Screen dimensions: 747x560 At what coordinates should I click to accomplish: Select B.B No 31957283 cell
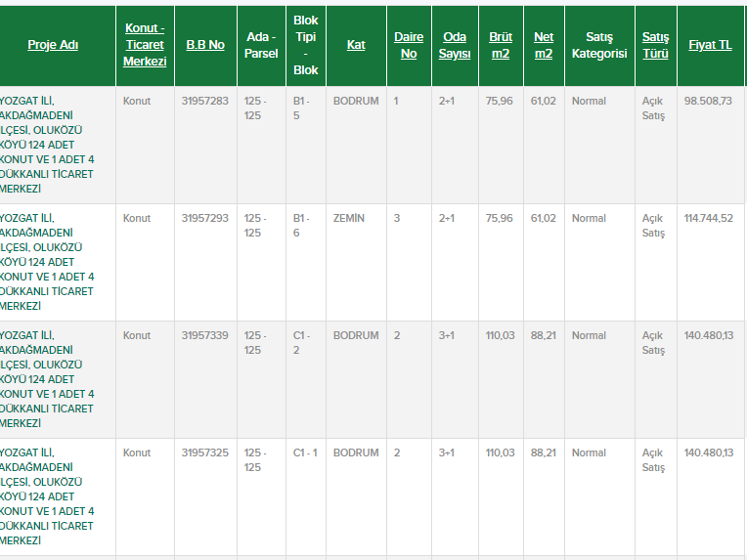(205, 102)
